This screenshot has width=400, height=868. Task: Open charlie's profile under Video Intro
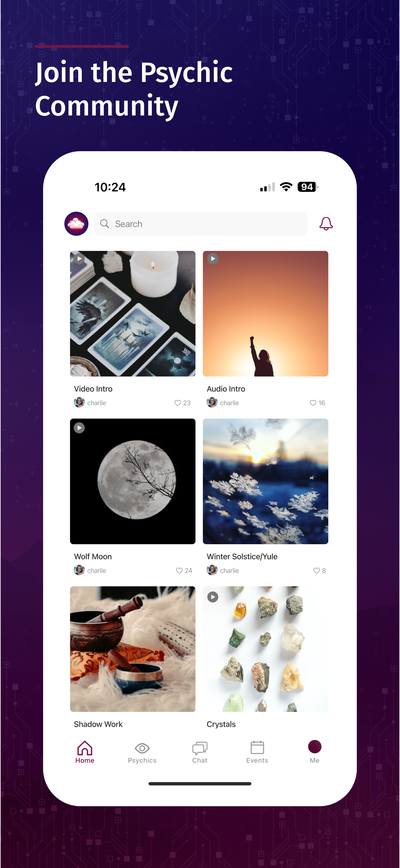click(90, 402)
